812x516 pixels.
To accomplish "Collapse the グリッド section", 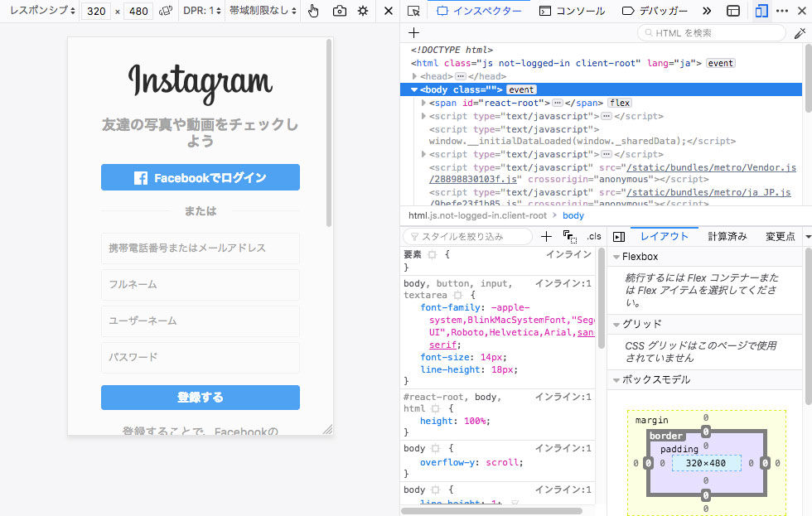I will coord(616,325).
